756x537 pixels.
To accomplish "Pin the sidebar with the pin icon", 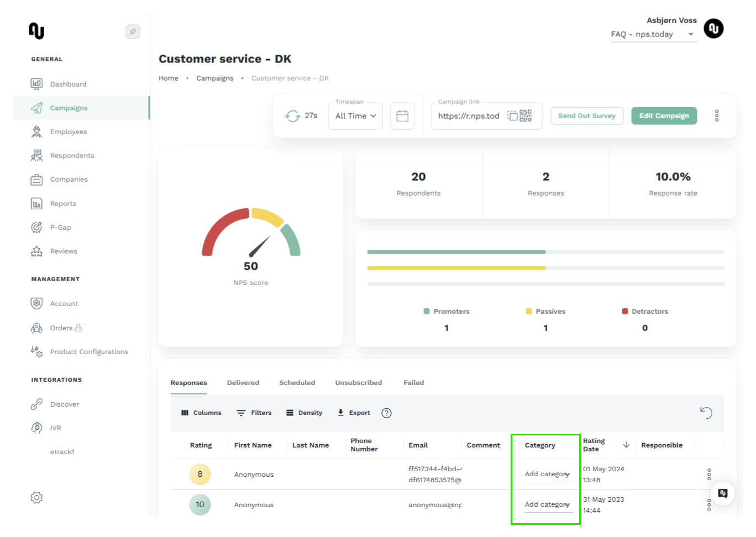I will [133, 31].
